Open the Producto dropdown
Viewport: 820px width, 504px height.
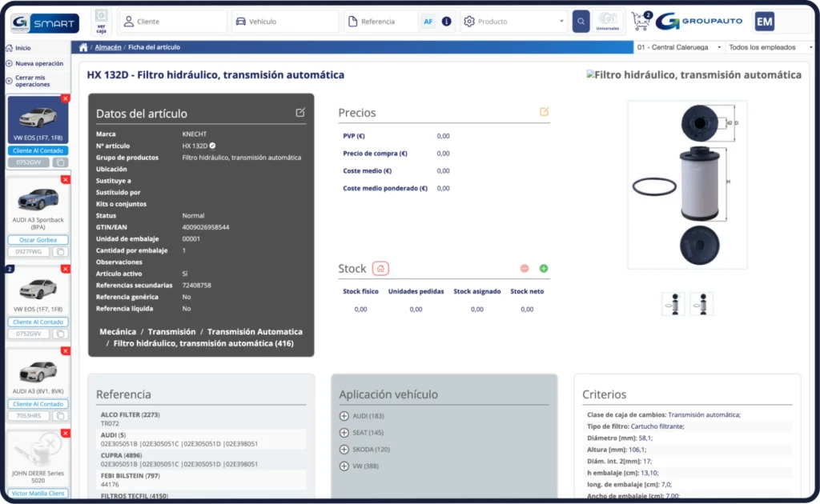click(x=513, y=22)
